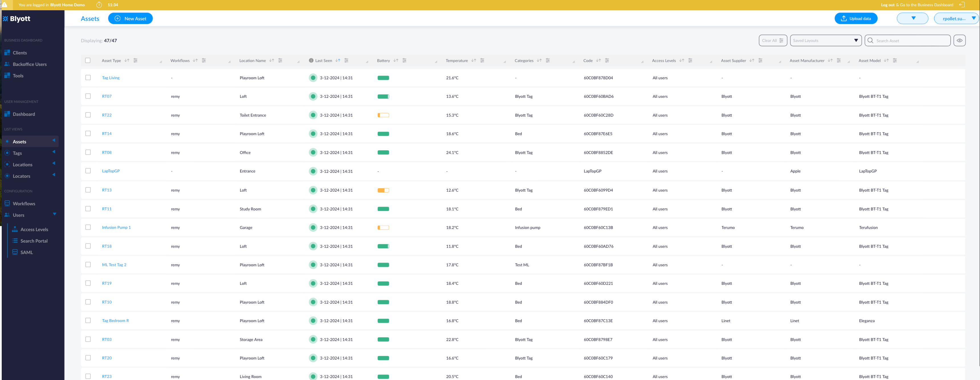This screenshot has height=380, width=980.
Task: Click the Last Seen info icon
Action: (311, 60)
